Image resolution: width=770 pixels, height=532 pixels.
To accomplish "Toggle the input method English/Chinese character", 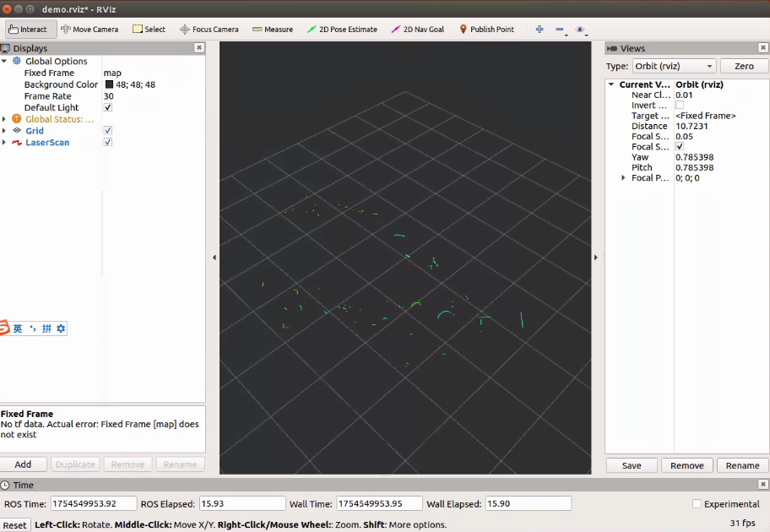I will 18,328.
